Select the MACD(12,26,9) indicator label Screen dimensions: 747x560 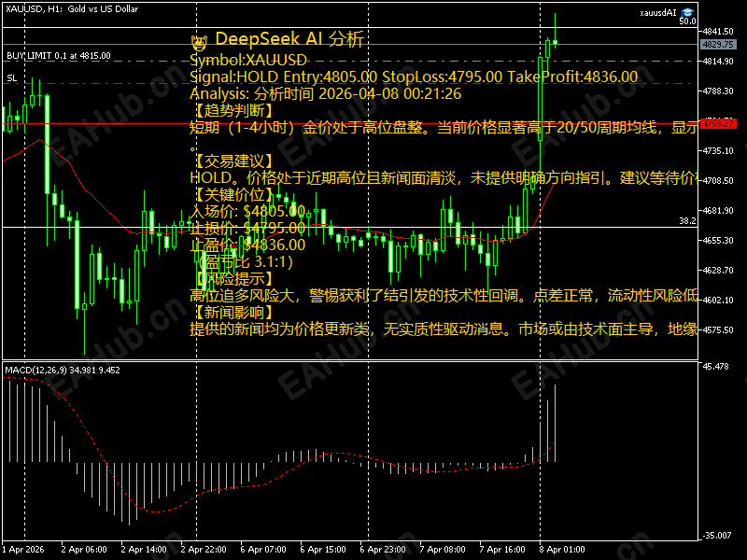click(x=63, y=370)
